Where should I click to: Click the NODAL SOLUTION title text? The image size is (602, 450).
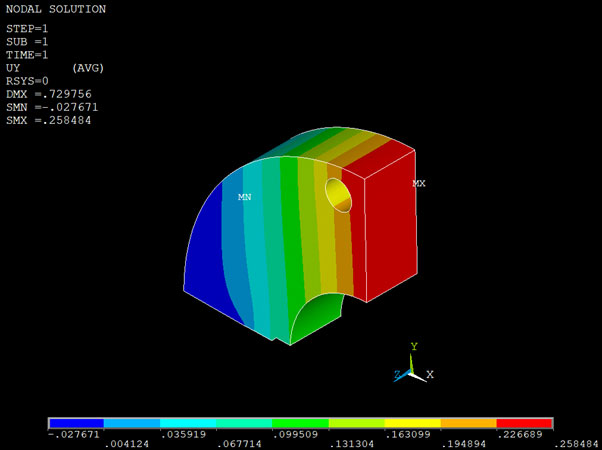(x=56, y=9)
